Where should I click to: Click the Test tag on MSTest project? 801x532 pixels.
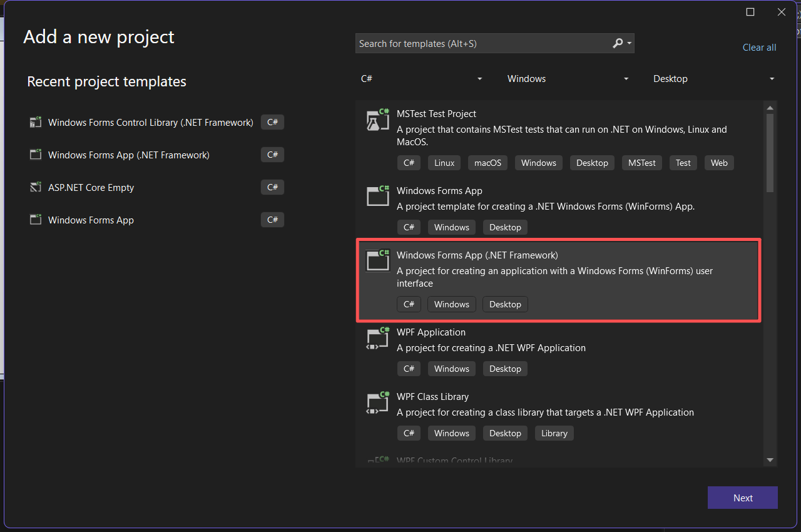coord(683,163)
